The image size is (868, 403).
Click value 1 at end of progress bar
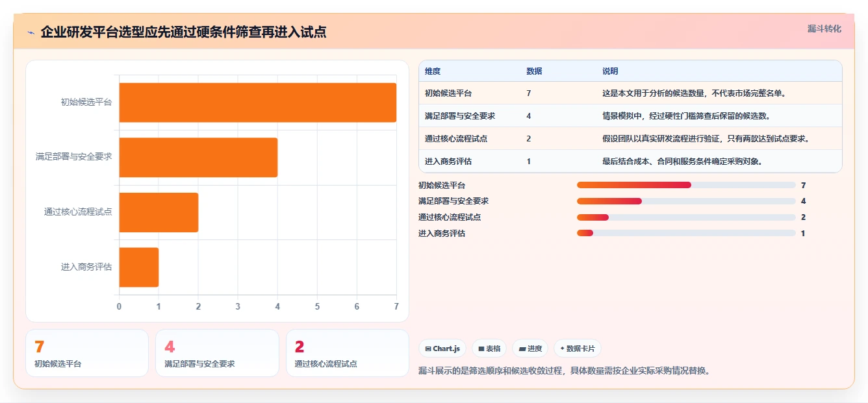[x=804, y=234]
